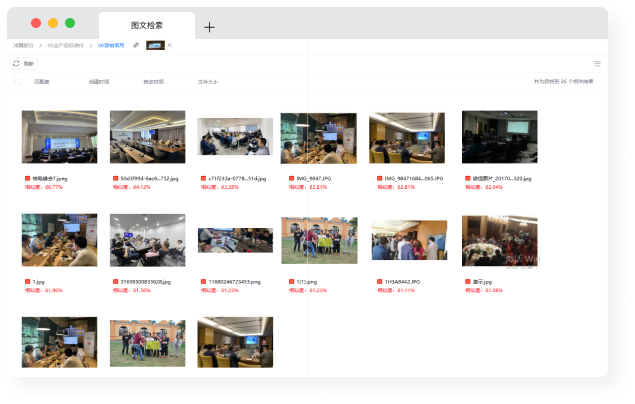Click the file icon beside 1.jpg

click(26, 282)
